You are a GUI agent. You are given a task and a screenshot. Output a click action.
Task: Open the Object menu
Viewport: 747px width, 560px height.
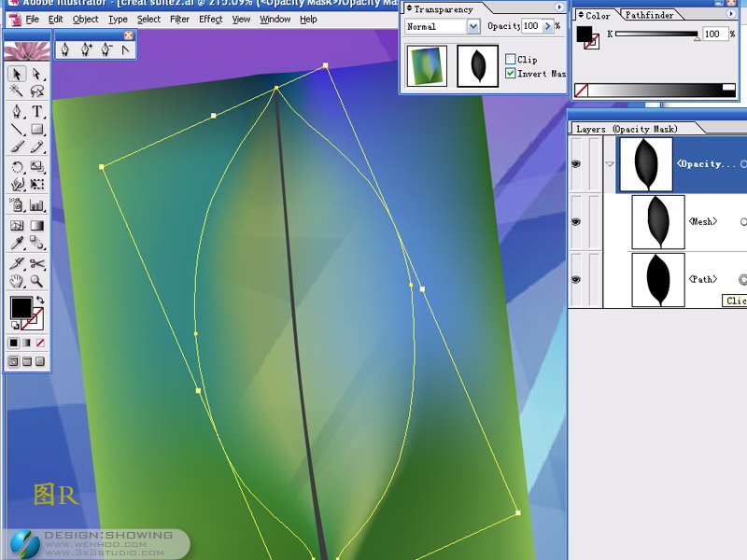(85, 20)
